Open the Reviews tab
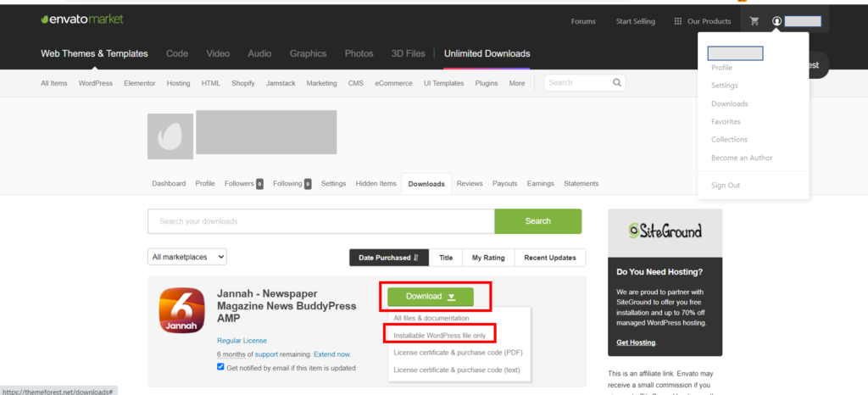The height and width of the screenshot is (395, 868). 470,184
